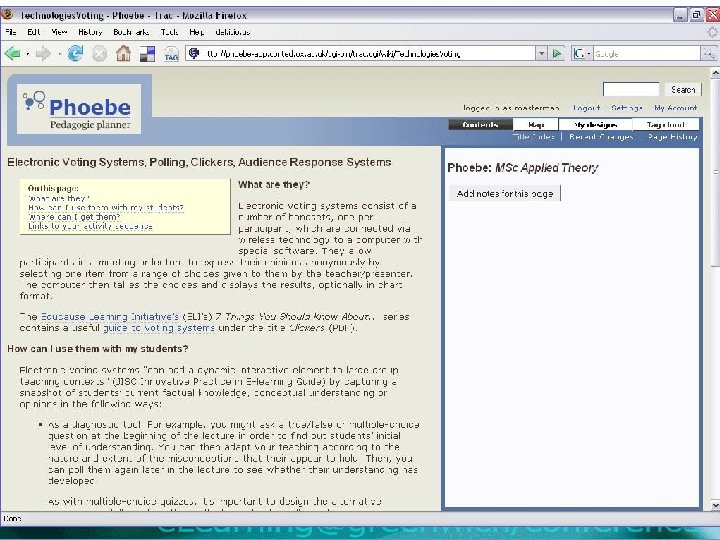
Task: Click the TAG toolbar icon
Action: (x=171, y=54)
